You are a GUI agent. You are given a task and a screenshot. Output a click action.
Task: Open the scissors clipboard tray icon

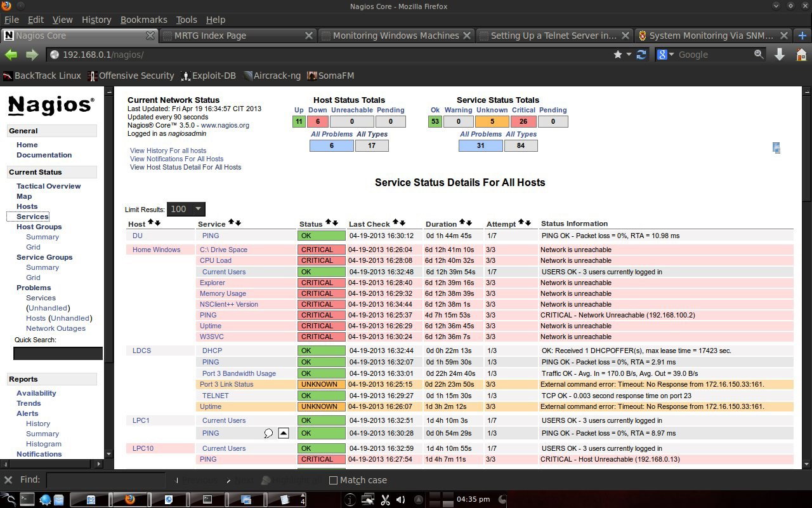(x=385, y=500)
